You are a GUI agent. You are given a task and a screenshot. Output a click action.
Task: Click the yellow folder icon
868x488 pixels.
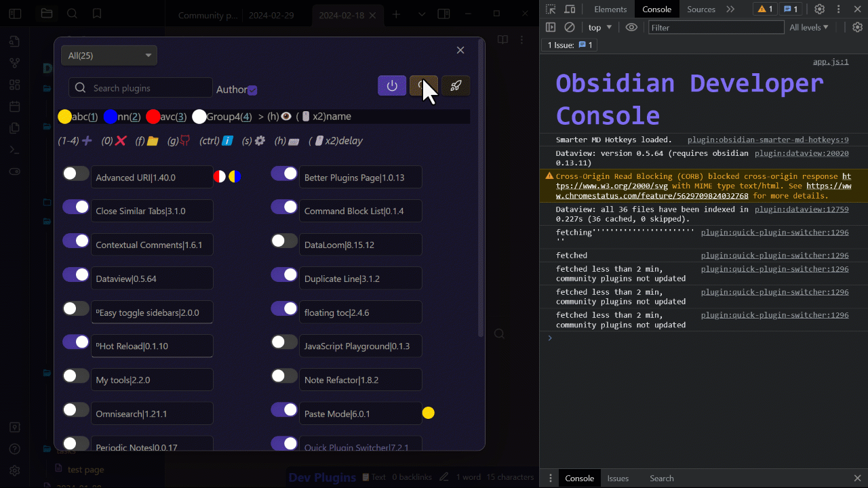153,141
